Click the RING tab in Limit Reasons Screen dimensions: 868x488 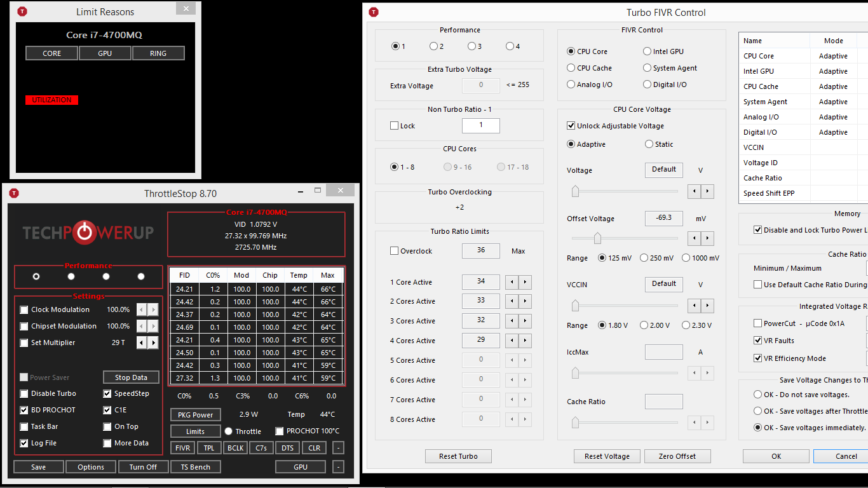158,53
